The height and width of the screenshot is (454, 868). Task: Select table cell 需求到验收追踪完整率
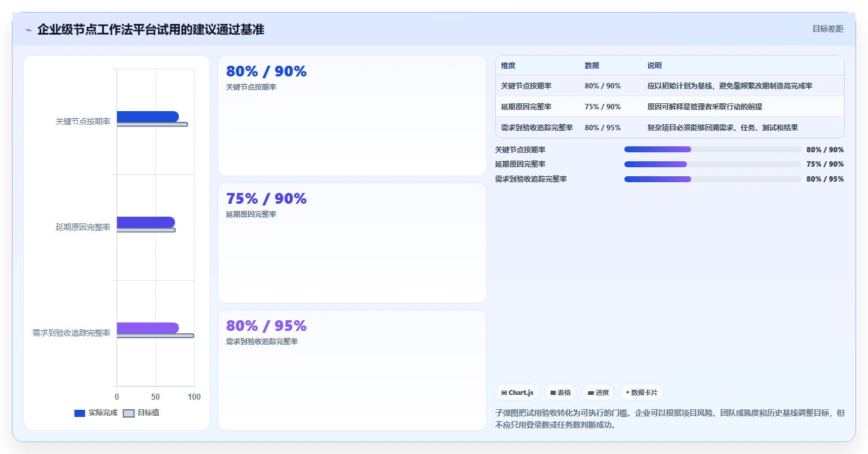pos(537,128)
